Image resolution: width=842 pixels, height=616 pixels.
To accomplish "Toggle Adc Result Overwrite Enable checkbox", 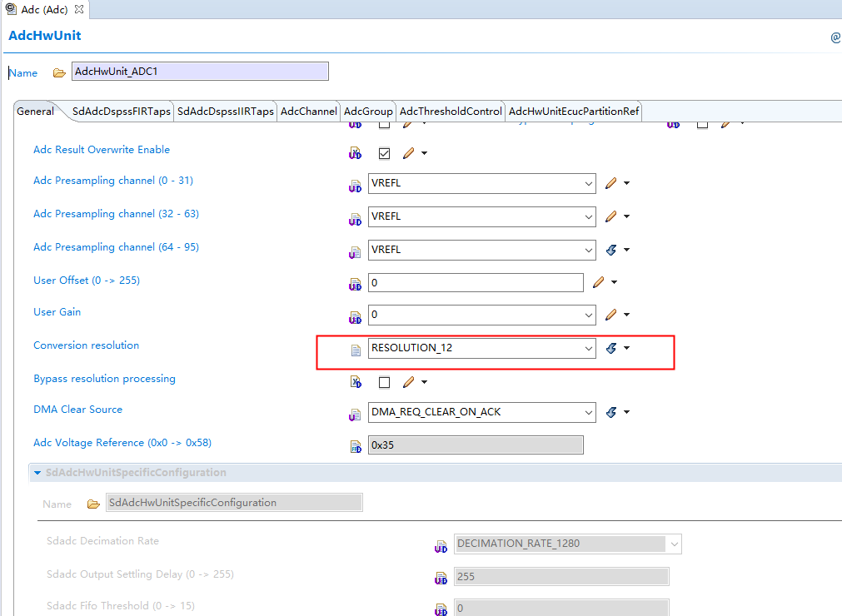I will tap(385, 153).
